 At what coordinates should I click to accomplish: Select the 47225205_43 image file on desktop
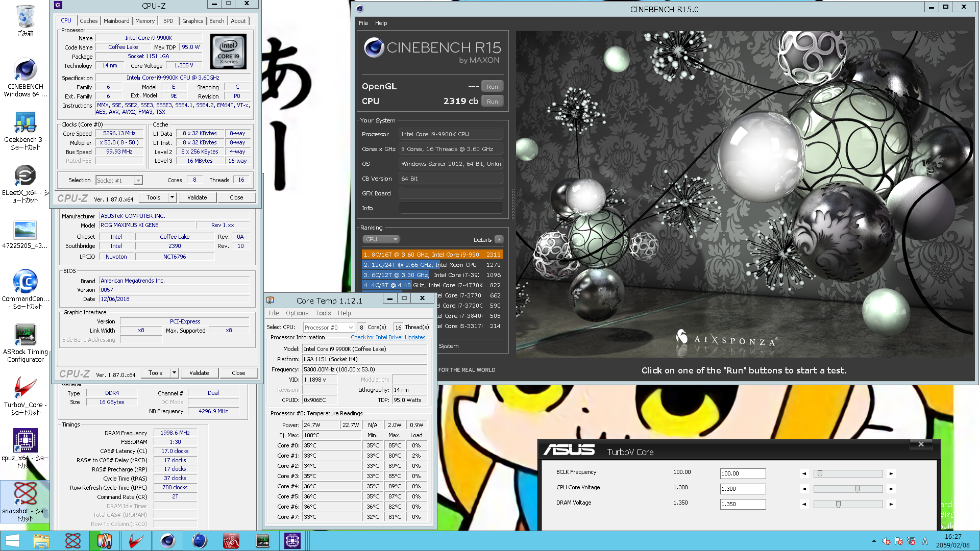click(25, 235)
